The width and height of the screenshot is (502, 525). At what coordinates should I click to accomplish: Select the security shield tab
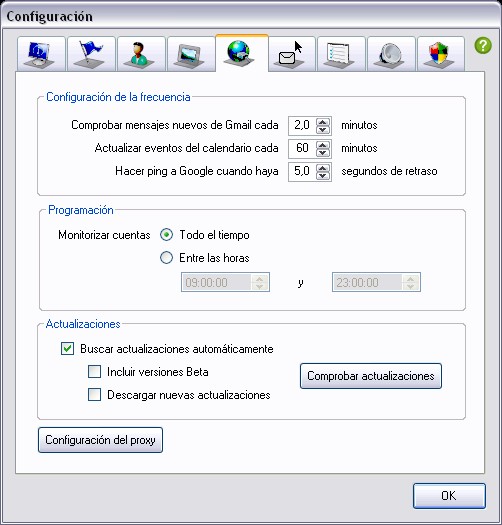[441, 54]
